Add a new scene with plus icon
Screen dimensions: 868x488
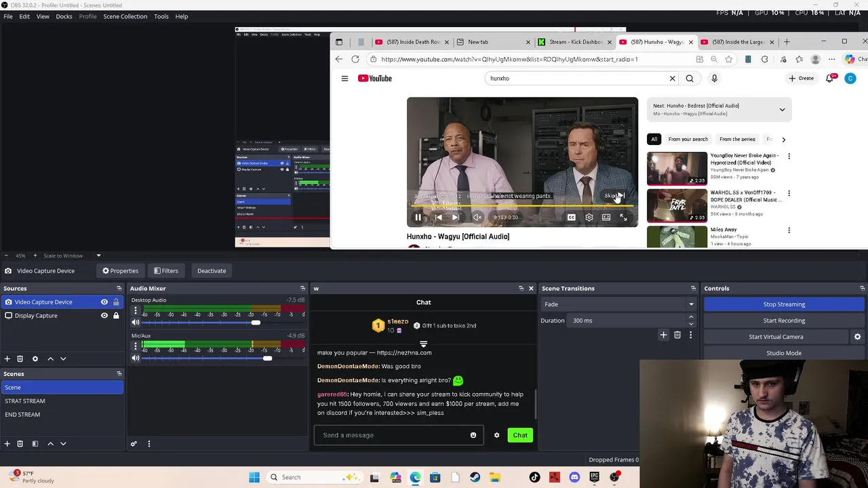(x=7, y=444)
